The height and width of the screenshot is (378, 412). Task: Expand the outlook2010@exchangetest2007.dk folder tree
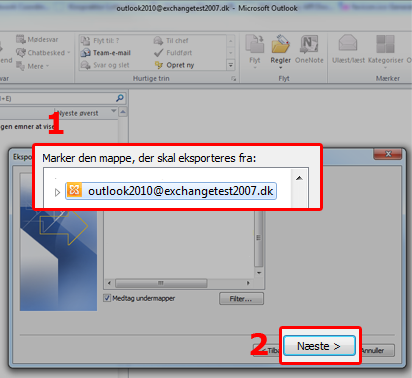(57, 192)
